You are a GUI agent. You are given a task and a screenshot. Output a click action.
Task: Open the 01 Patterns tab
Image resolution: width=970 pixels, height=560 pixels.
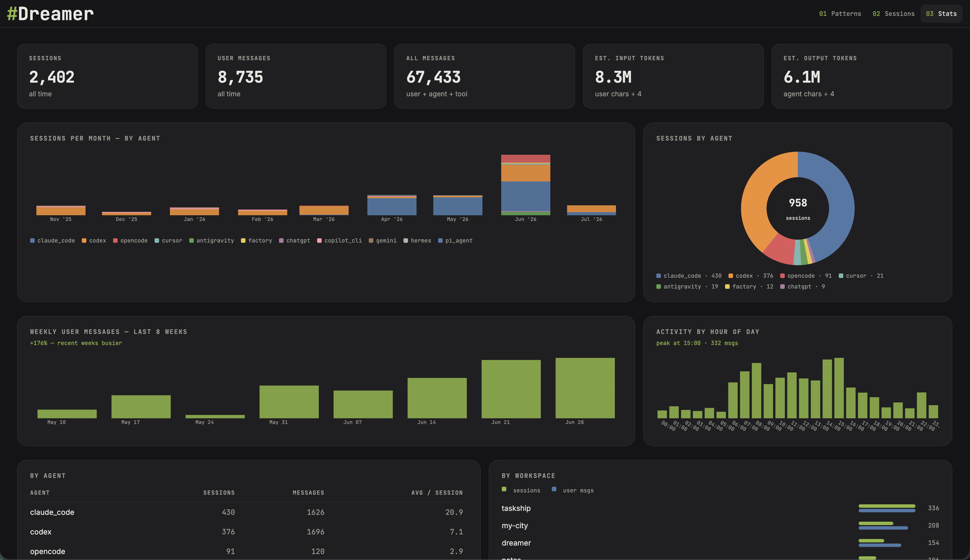point(840,14)
